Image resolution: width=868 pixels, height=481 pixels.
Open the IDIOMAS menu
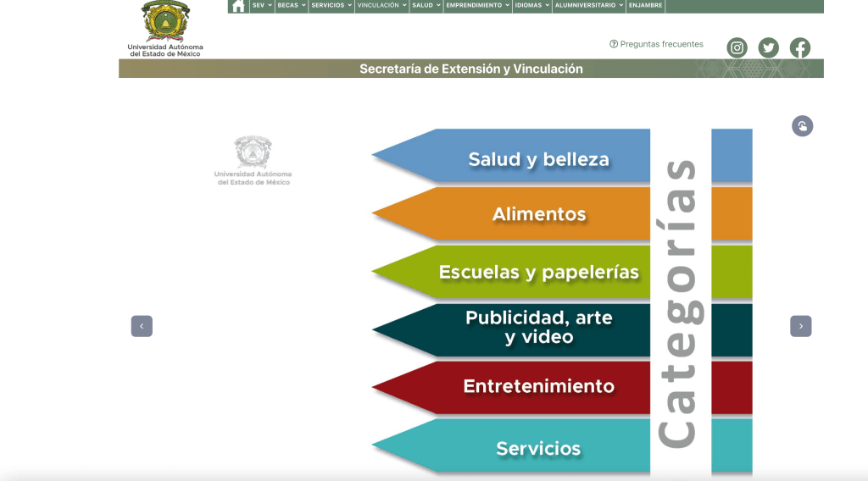coord(531,5)
